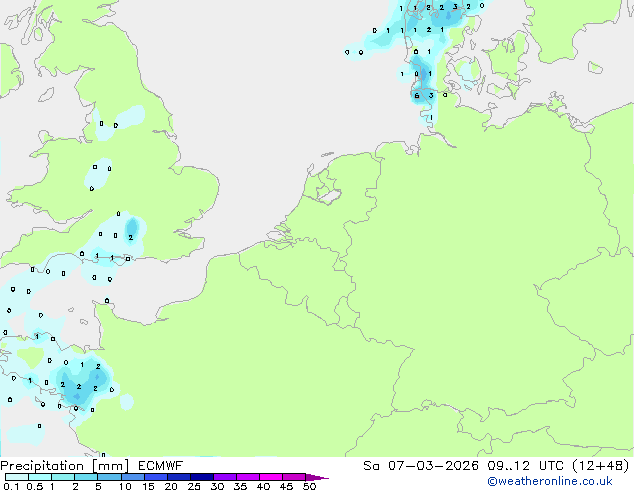Click the 30 mm violet legend swatch

tap(225, 477)
